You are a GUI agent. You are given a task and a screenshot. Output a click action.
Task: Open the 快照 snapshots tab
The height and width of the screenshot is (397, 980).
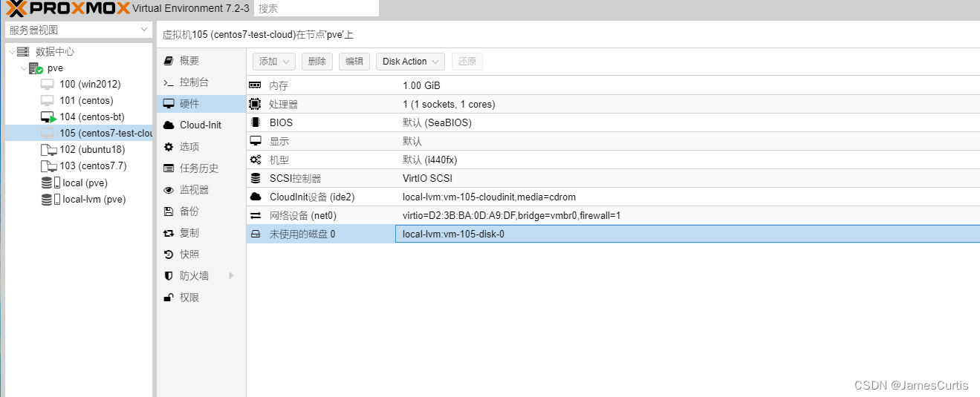click(x=201, y=254)
